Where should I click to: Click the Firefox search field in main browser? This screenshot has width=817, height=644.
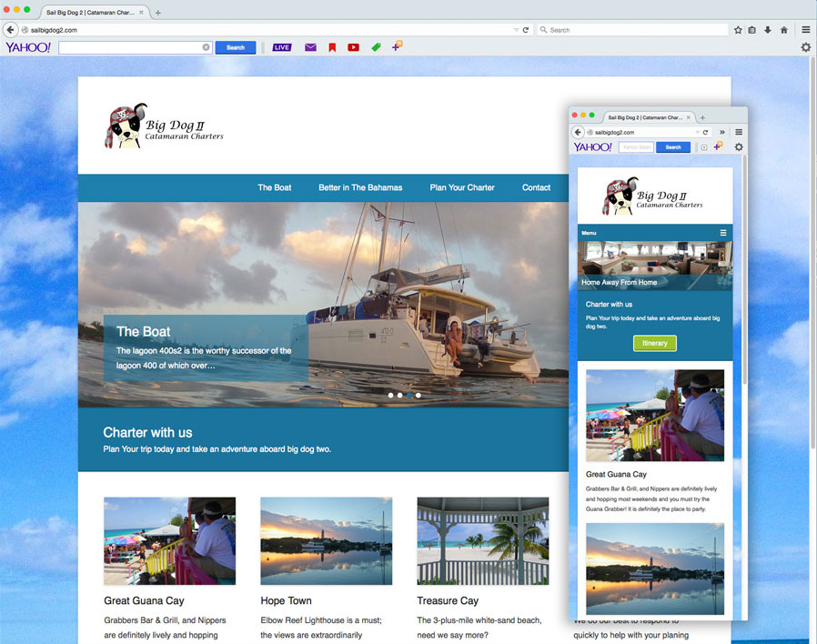tap(632, 30)
